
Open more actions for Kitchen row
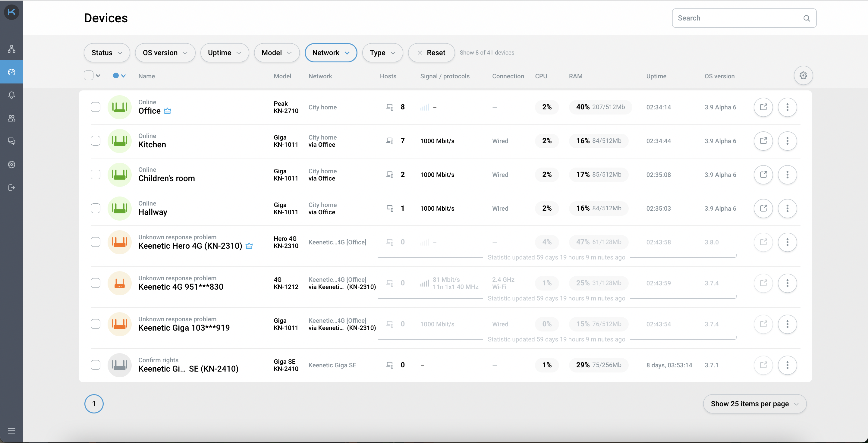click(788, 141)
